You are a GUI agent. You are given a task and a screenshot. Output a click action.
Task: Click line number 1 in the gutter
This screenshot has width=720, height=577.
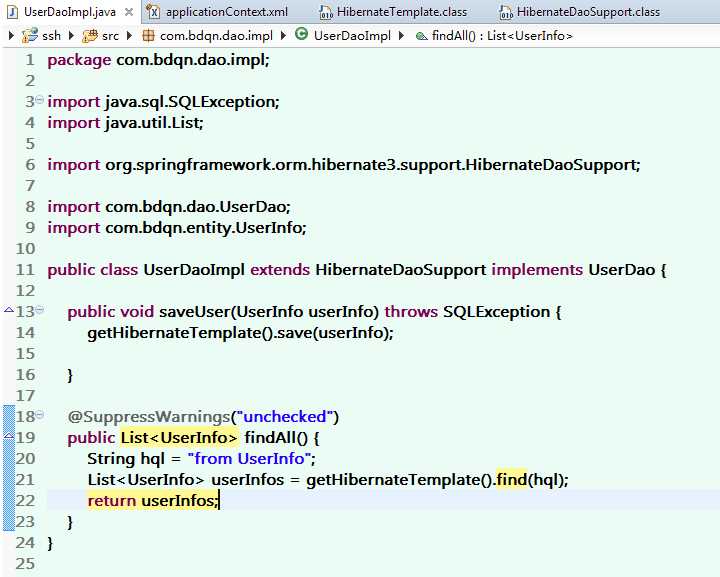pos(30,60)
